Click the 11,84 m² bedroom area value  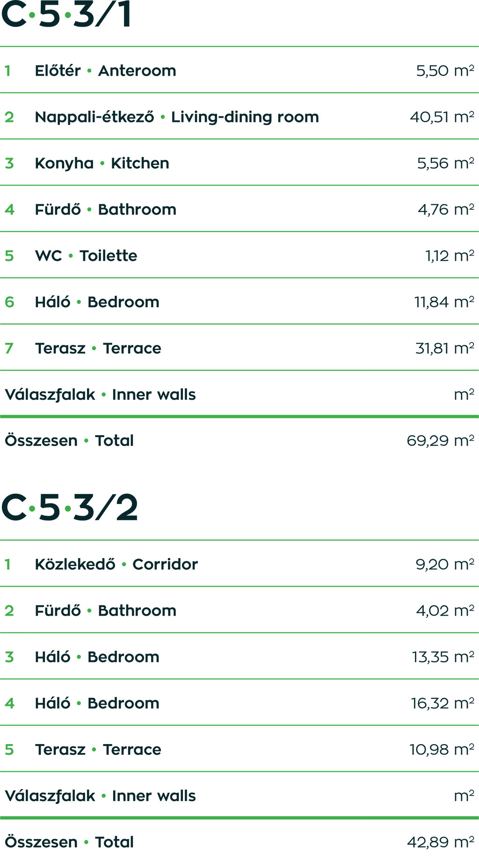444,302
